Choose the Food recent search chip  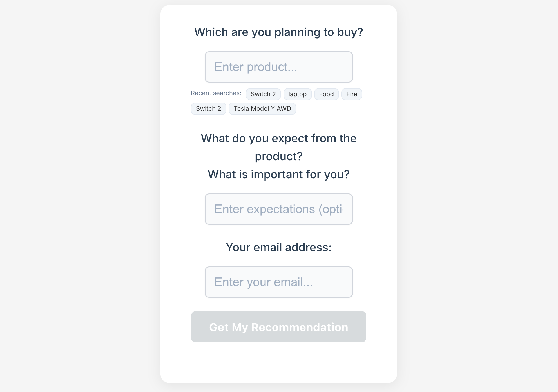click(x=326, y=94)
